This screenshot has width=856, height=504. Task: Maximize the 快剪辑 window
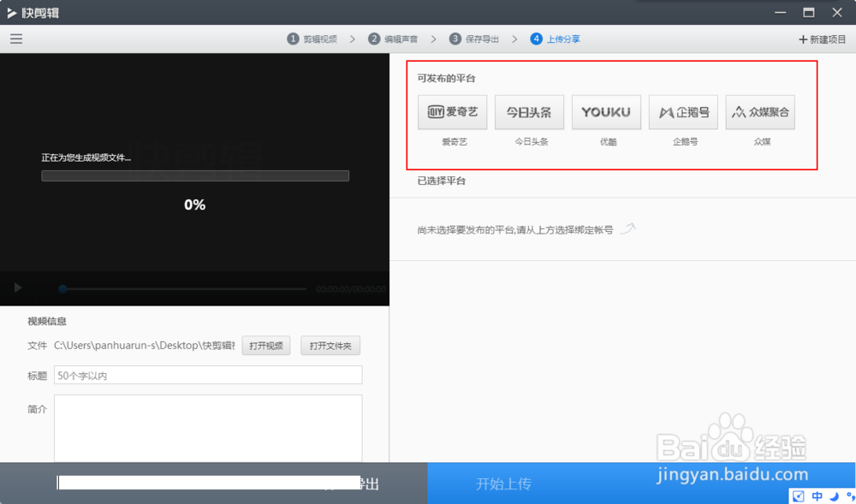click(x=809, y=13)
